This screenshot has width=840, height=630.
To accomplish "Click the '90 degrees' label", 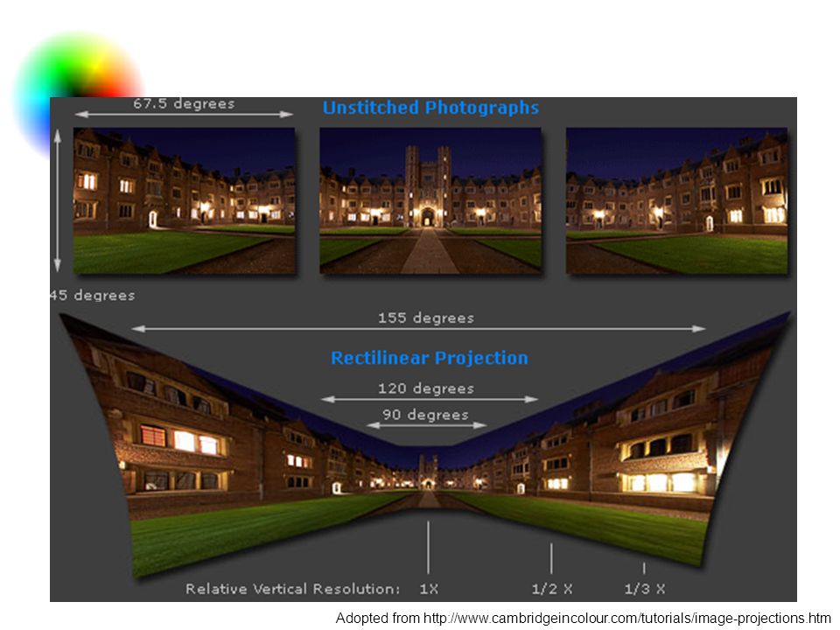I will click(x=425, y=415).
